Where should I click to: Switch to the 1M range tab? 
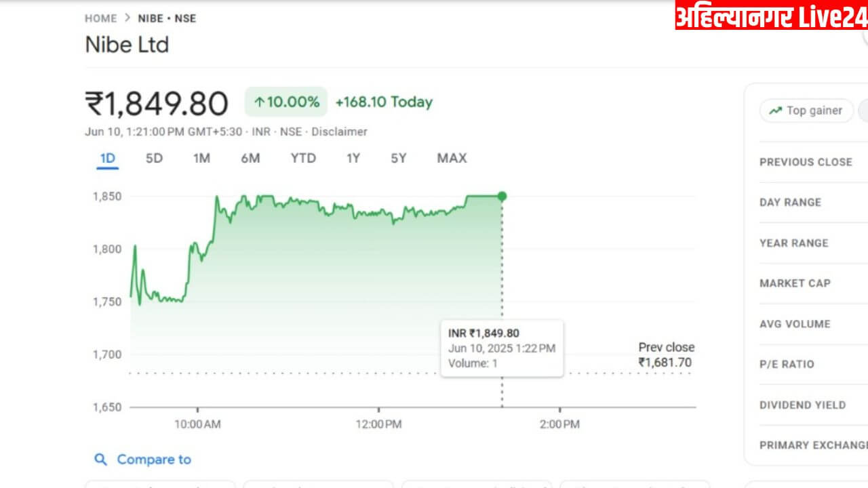[201, 158]
